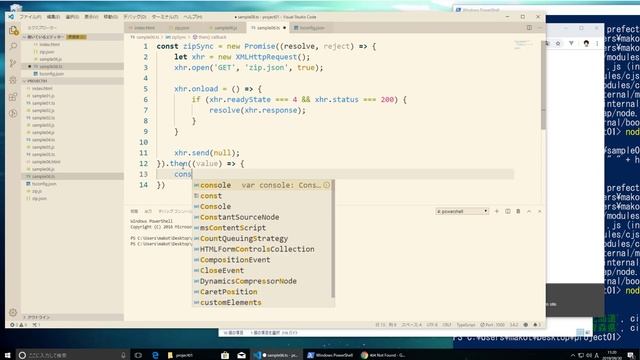The height and width of the screenshot is (360, 640).
Task: Choose ConstantSourceNode from the suggestions
Action: (x=263, y=217)
